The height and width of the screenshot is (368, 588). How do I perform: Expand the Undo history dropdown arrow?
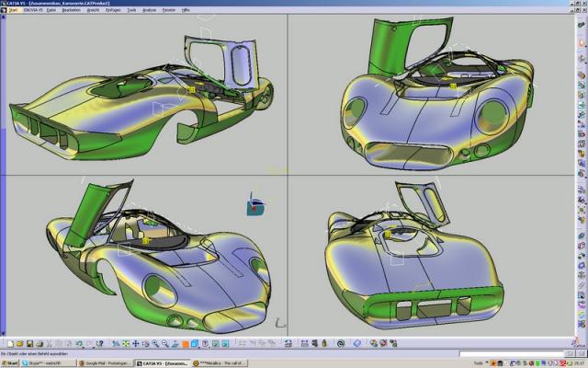(84, 347)
